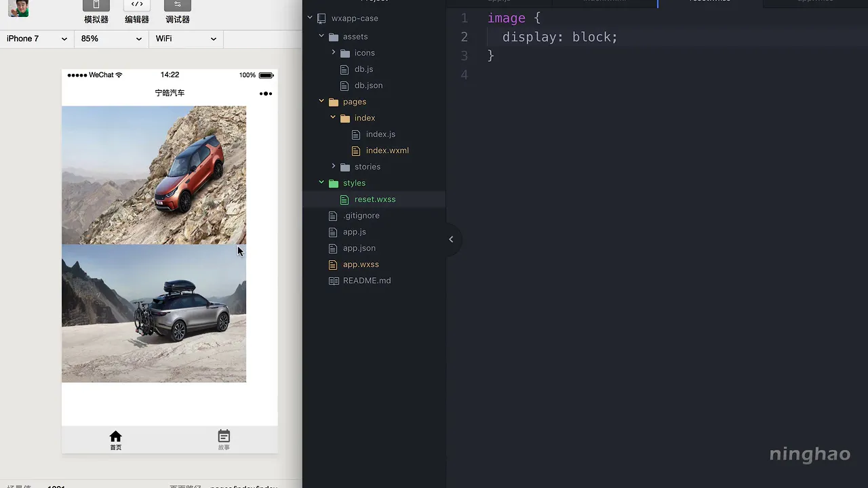This screenshot has width=868, height=488.
Task: Open the three-dot menu in simulator
Action: (266, 94)
